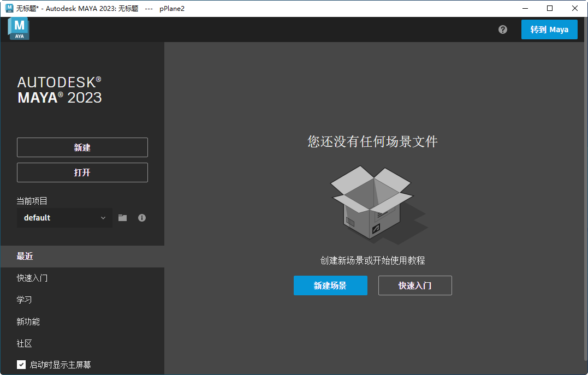Click the 快速入门 button beside 新建场景
The width and height of the screenshot is (588, 375).
point(415,285)
